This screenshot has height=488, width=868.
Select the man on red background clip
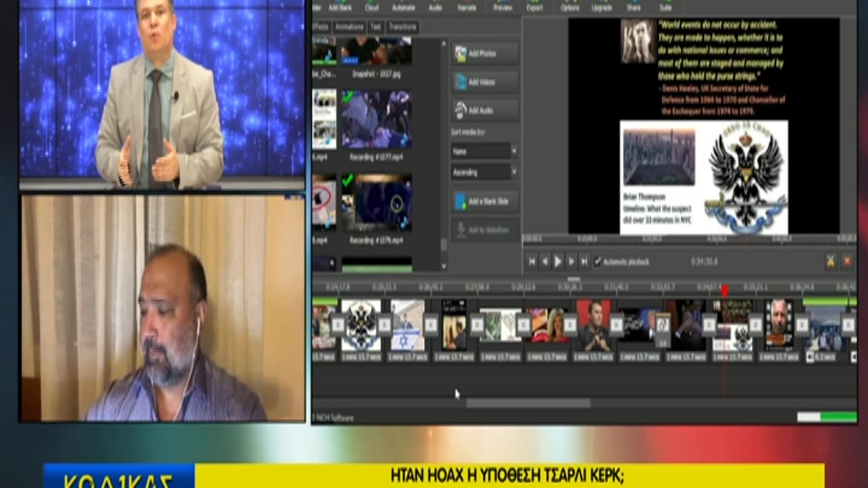[x=593, y=325]
